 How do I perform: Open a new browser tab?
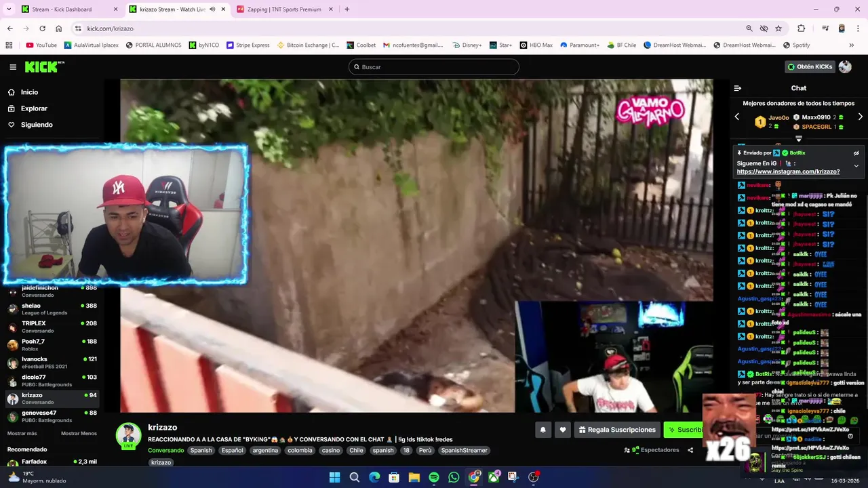347,9
